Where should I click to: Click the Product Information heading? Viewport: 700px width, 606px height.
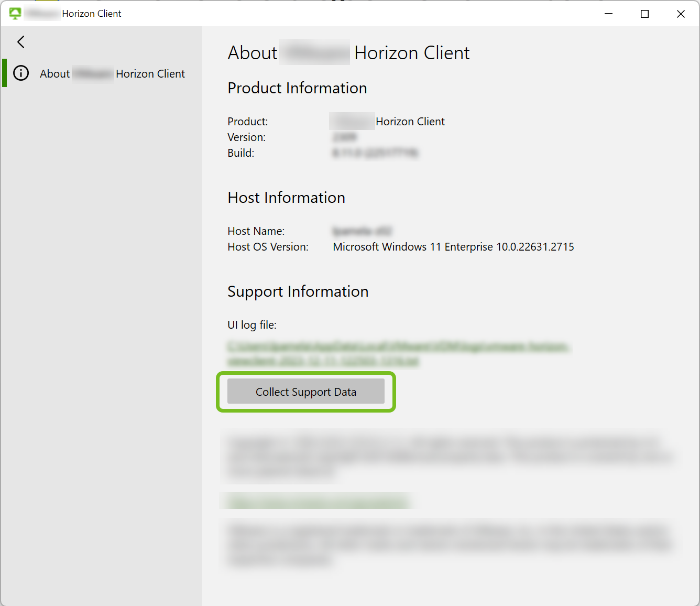297,88
